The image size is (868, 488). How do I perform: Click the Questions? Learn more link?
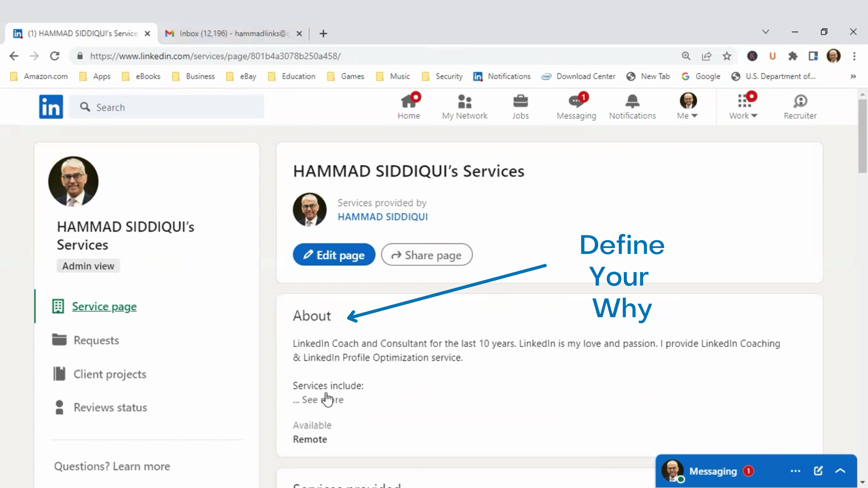pos(112,466)
